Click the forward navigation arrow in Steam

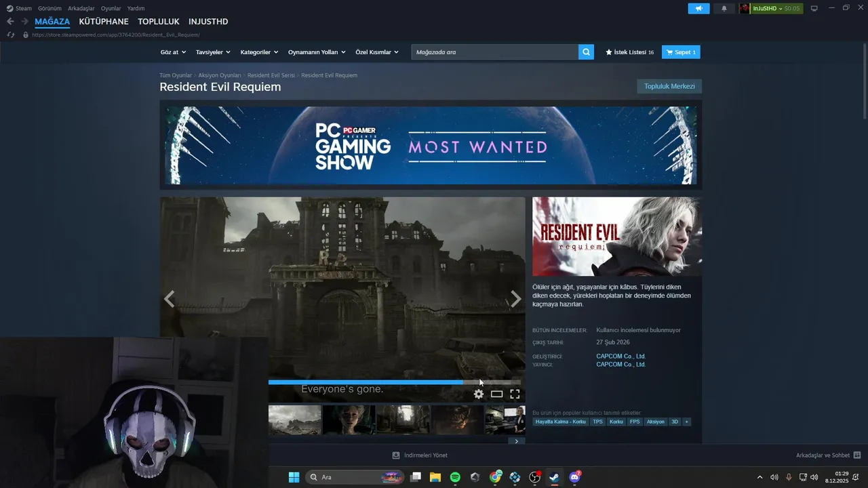pyautogui.click(x=24, y=22)
